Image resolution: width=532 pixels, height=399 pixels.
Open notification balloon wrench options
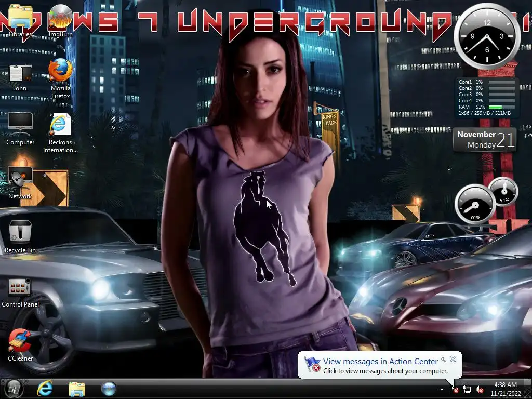(443, 360)
